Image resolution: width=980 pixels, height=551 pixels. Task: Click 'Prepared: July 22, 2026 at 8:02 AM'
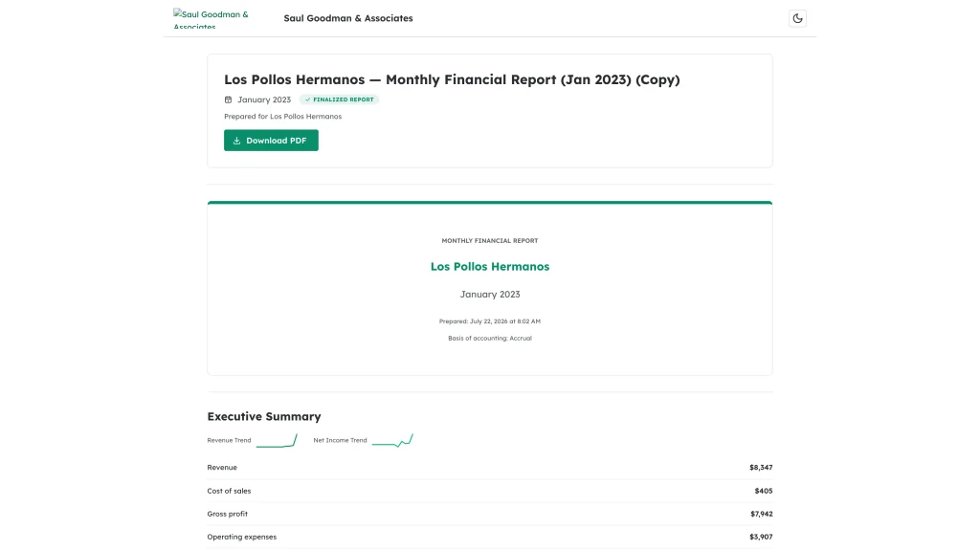pyautogui.click(x=490, y=321)
